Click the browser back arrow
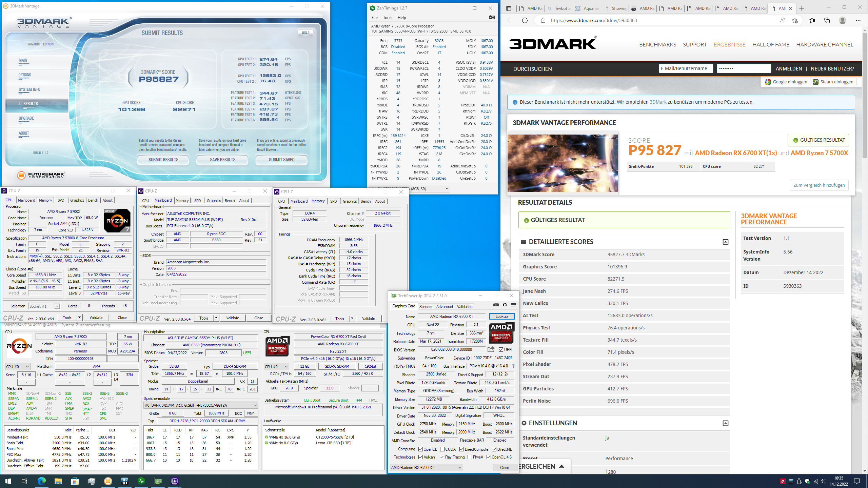 pyautogui.click(x=510, y=20)
